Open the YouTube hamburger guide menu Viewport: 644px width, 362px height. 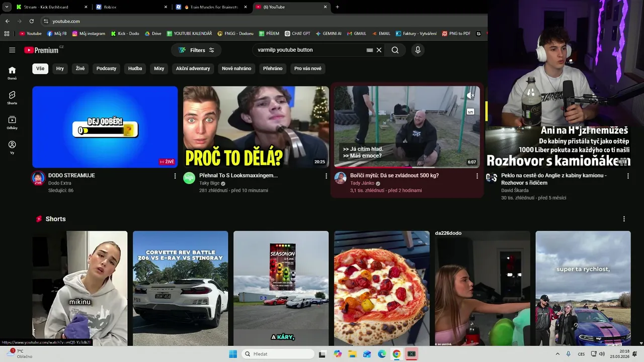(12, 50)
